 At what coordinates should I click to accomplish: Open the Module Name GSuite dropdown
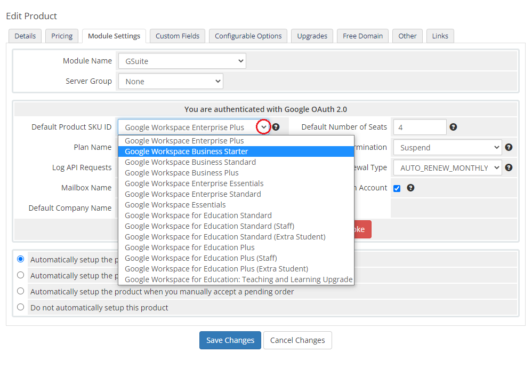click(x=182, y=61)
